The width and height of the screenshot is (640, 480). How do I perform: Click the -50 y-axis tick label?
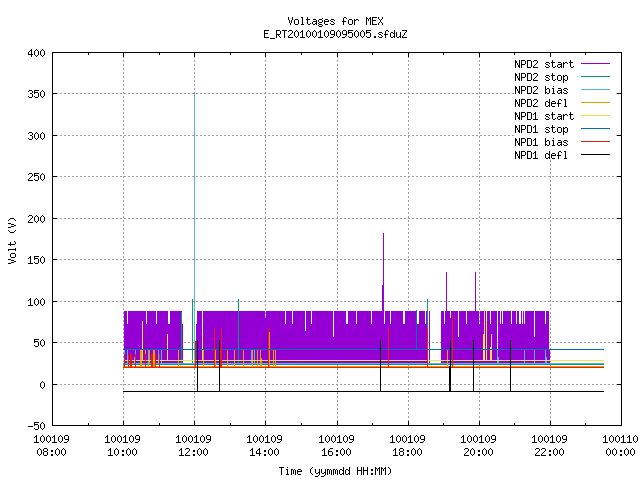[x=36, y=426]
